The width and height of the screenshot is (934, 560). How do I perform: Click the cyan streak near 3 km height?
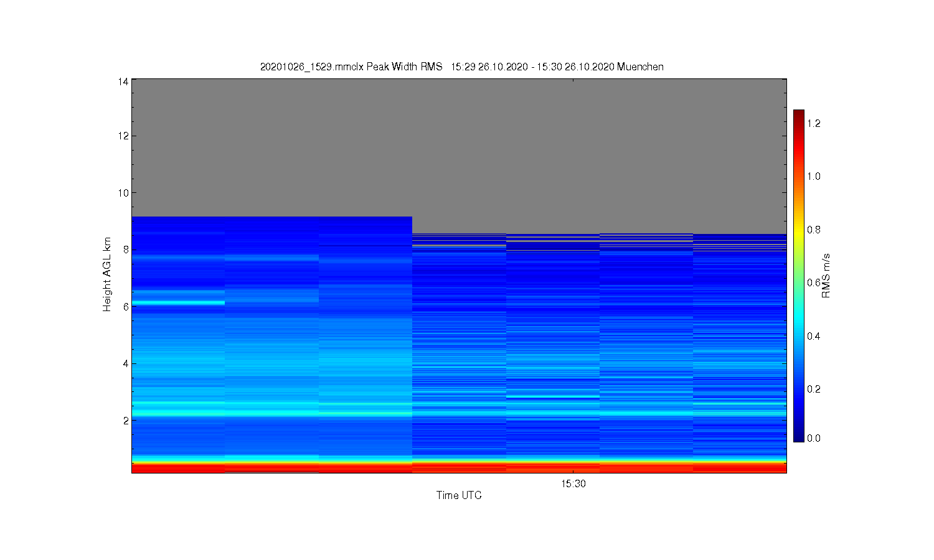[x=553, y=396]
